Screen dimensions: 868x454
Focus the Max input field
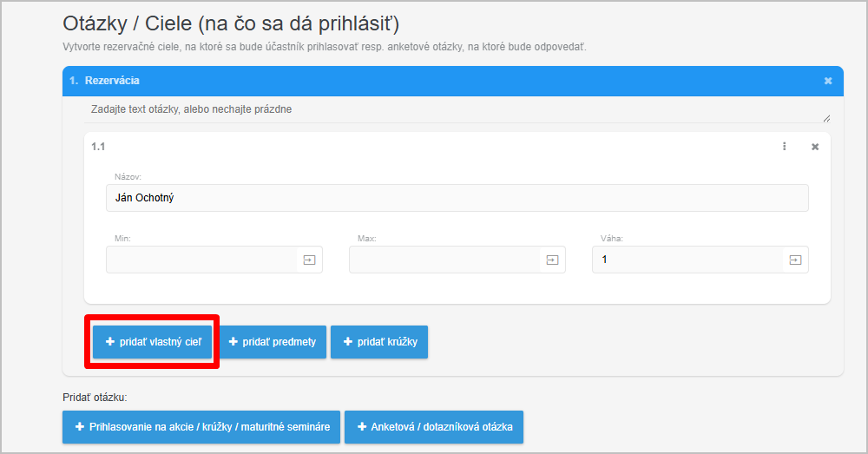444,260
